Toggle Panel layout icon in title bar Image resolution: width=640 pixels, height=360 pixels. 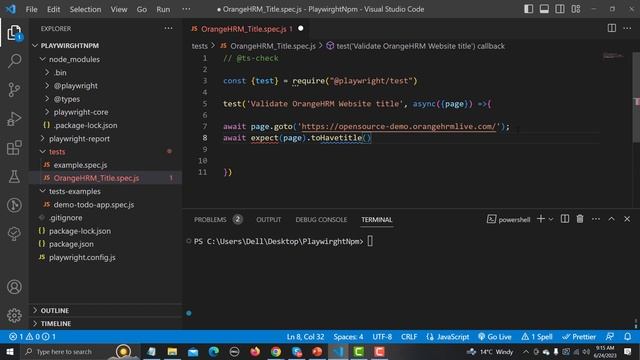tap(544, 9)
